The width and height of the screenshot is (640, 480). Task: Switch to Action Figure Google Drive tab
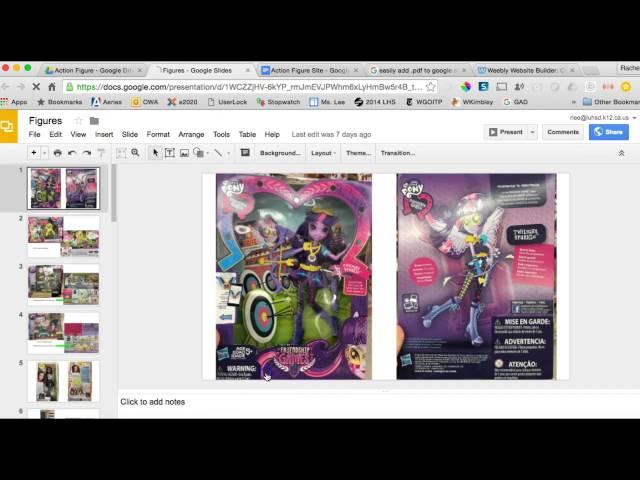coord(93,70)
